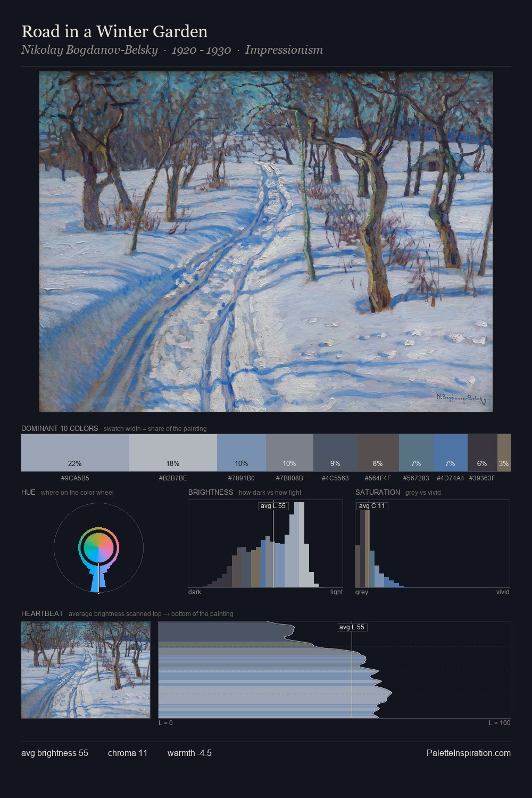Viewport: 532px width, 798px height.
Task: Click the footer stat warmth -4.5
Action: click(189, 753)
